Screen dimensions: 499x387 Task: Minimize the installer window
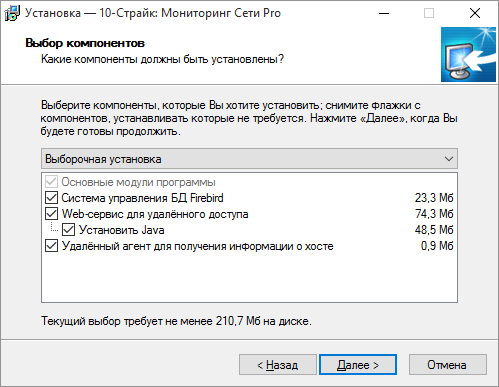pyautogui.click(x=384, y=13)
